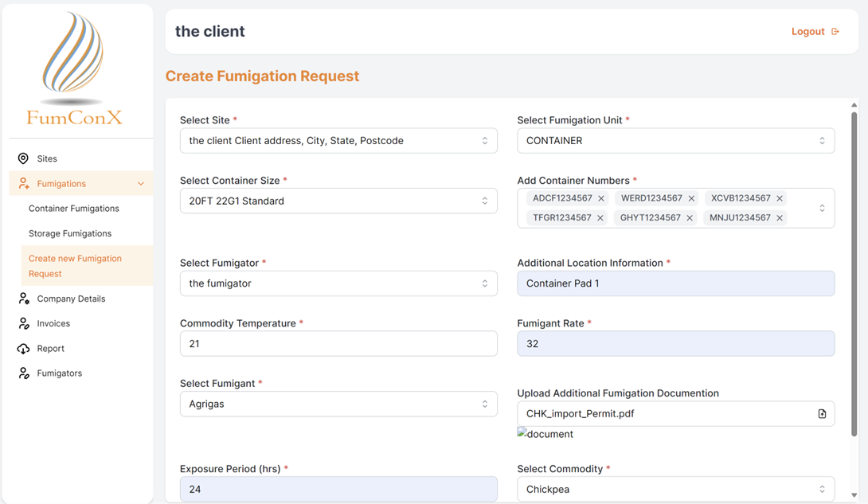Image resolution: width=868 pixels, height=504 pixels.
Task: Click the form's vertical scrollbar
Action: pos(854,271)
